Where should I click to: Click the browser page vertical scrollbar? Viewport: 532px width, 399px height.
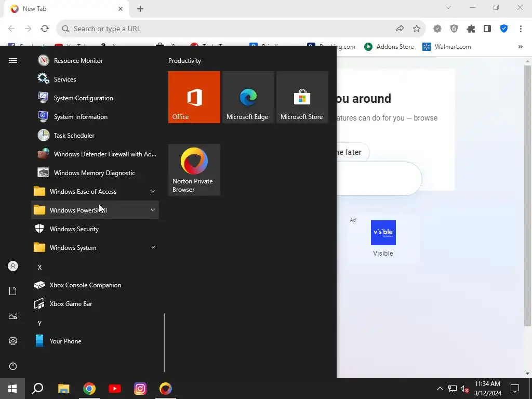point(527,195)
